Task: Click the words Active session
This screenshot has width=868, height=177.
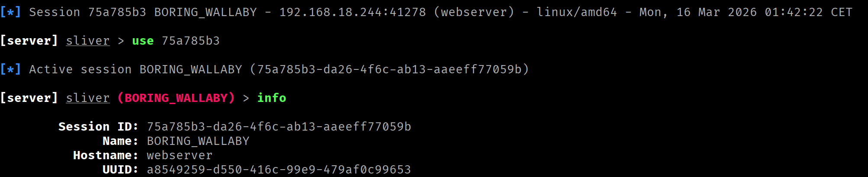Action: point(80,69)
